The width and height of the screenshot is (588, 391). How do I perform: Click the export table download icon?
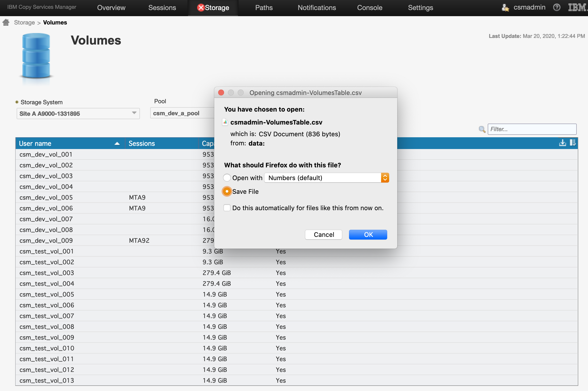coord(562,143)
